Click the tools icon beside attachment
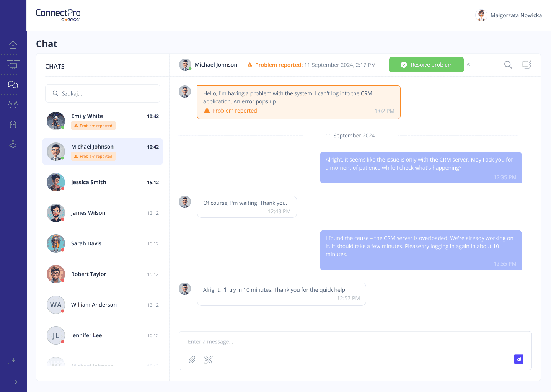Viewport: 551px width, 392px height. tap(208, 359)
